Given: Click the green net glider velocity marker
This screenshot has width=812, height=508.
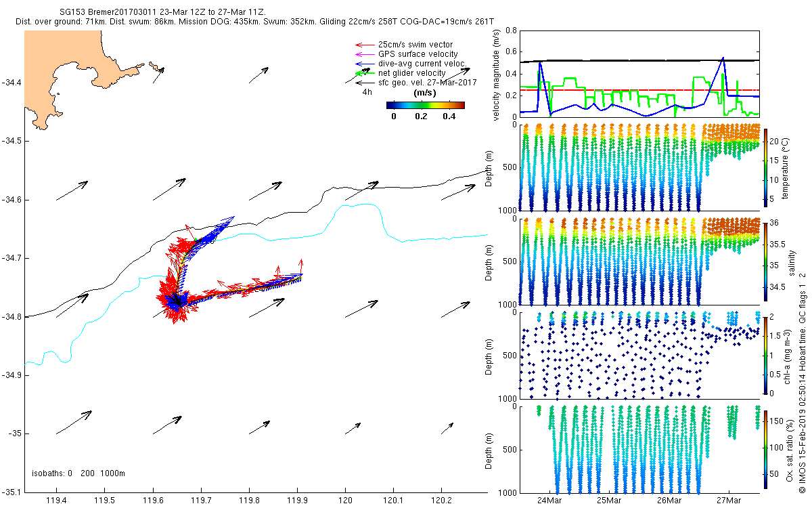Looking at the screenshot, I should pyautogui.click(x=365, y=73).
